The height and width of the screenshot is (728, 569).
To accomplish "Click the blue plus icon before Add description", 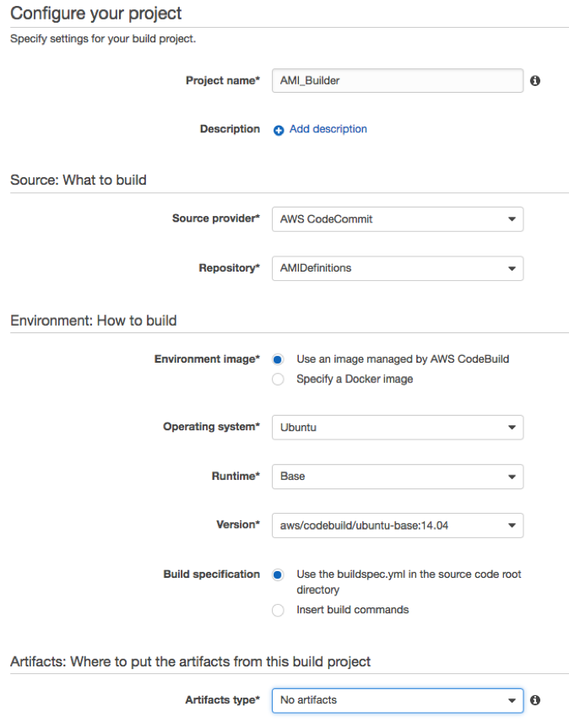I will click(279, 128).
